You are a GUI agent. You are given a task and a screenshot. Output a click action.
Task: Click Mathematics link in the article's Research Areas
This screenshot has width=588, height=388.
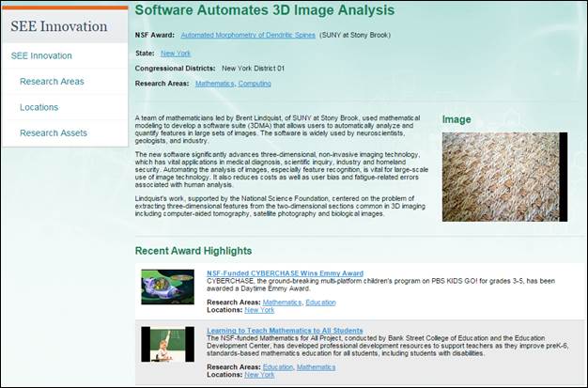coord(214,84)
